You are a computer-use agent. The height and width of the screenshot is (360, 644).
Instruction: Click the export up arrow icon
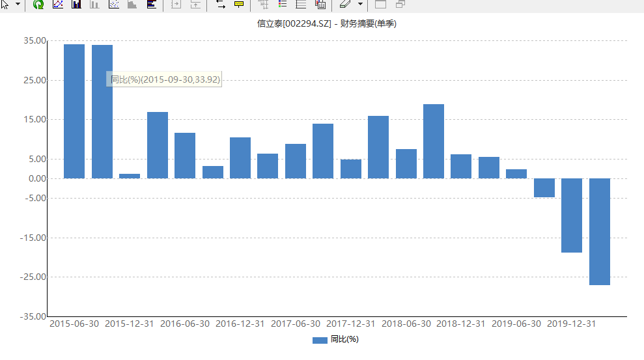pos(195,4)
